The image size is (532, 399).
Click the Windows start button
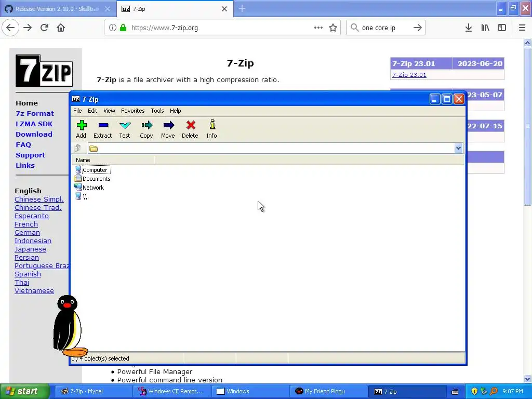pos(24,391)
